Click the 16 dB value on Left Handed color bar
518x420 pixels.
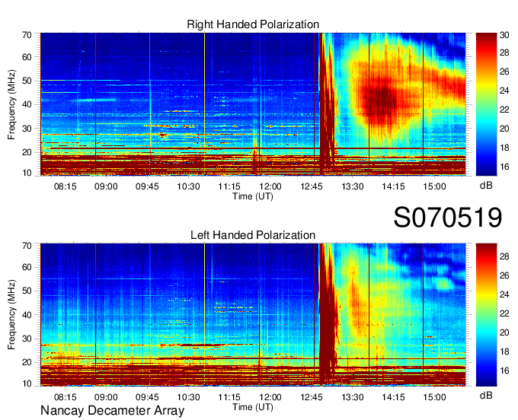point(504,371)
